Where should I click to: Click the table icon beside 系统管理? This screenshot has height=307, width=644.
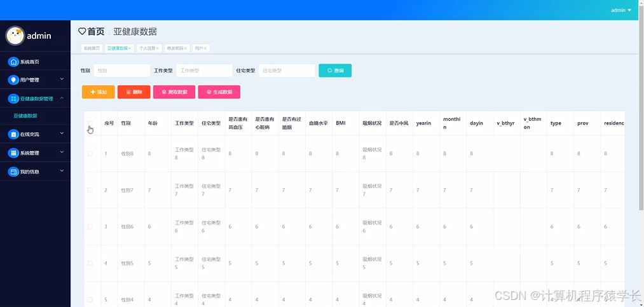click(13, 153)
